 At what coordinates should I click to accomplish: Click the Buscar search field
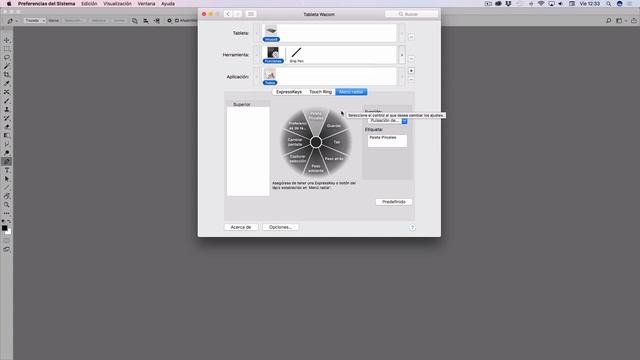[x=411, y=14]
